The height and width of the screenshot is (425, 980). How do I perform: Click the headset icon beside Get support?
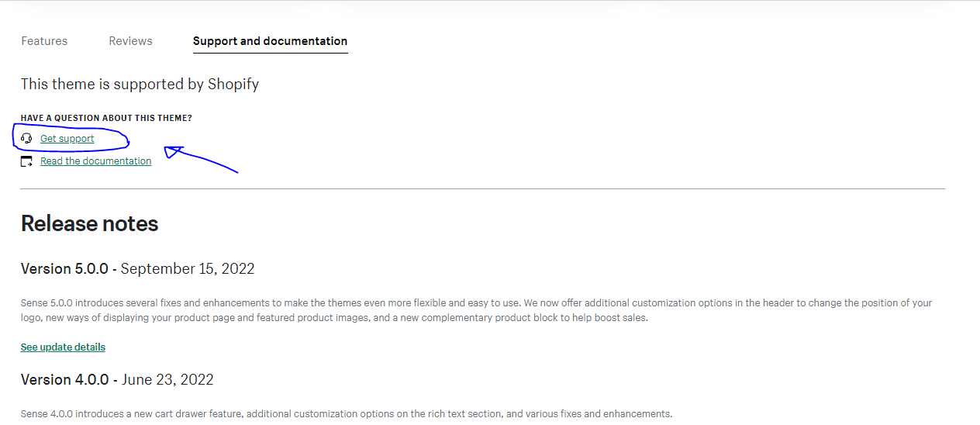pyautogui.click(x=27, y=139)
